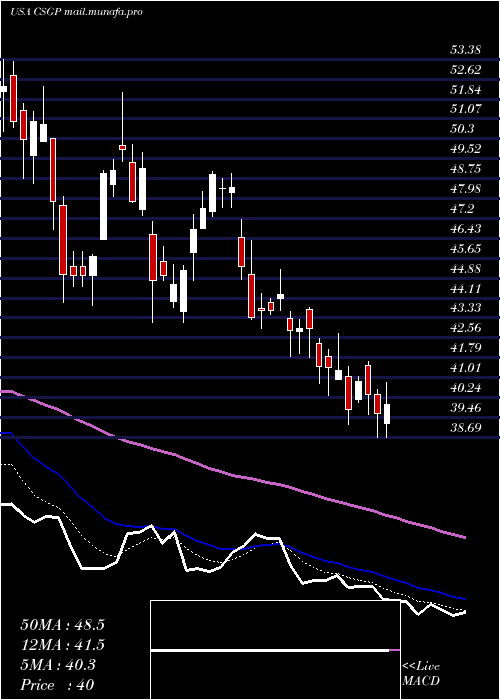
Task: Click the 48.75 price axis label
Action: (466, 168)
